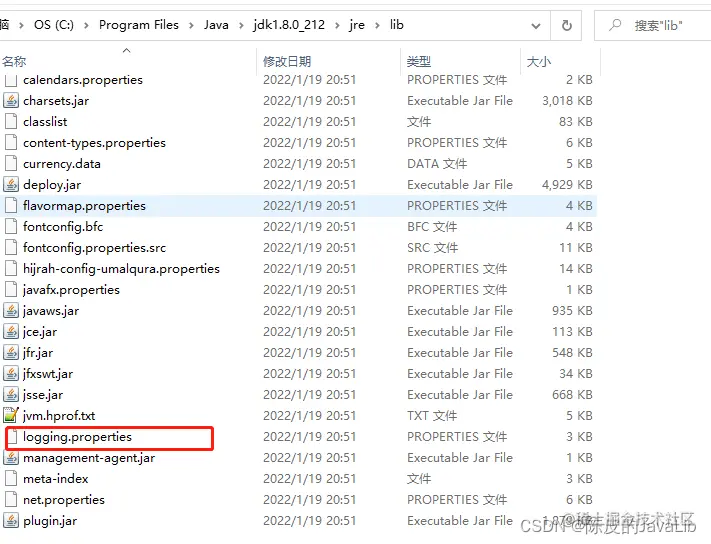
Task: Select net.properties file name
Action: click(x=64, y=500)
